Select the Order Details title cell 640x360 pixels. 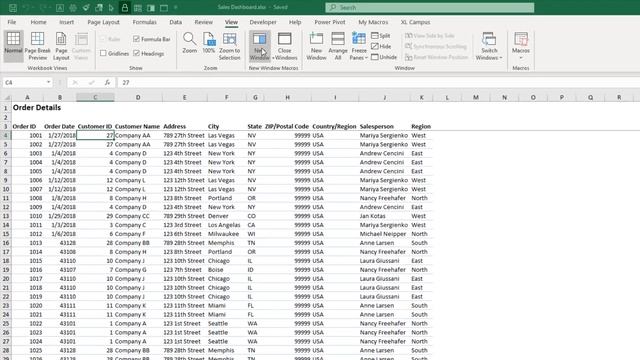pos(37,108)
